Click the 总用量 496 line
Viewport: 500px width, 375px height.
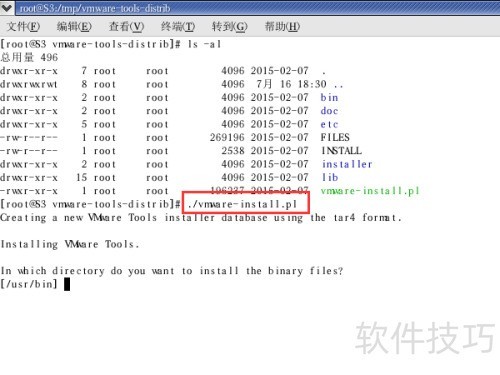click(29, 57)
